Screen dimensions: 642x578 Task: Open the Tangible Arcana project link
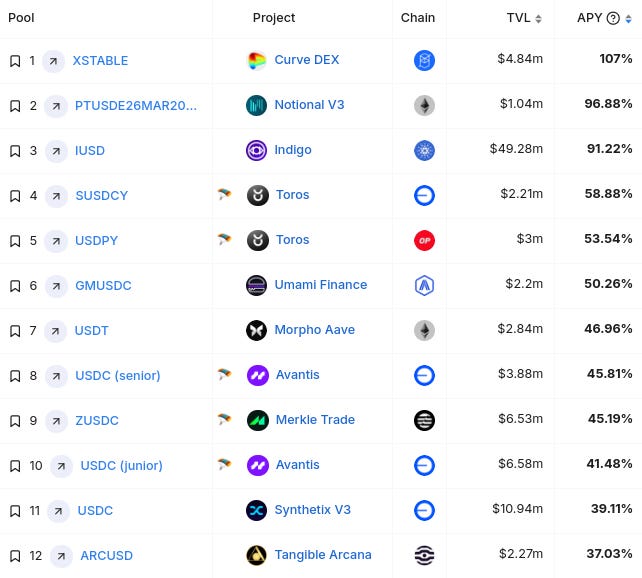click(x=323, y=555)
